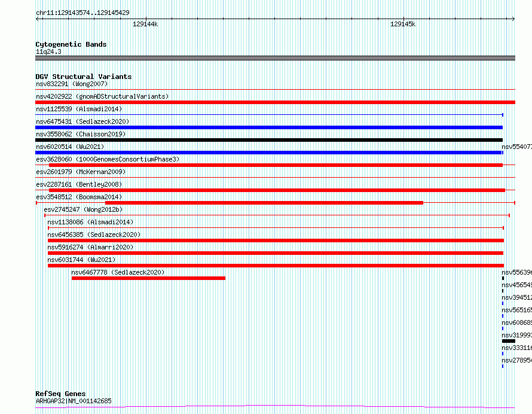Click the truncated nsv565165 label

[516, 310]
